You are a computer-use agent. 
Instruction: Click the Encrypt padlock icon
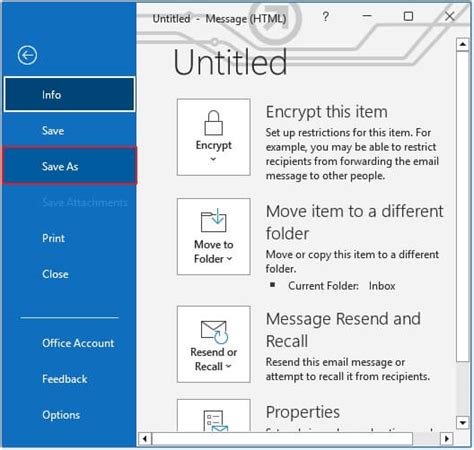click(x=213, y=123)
